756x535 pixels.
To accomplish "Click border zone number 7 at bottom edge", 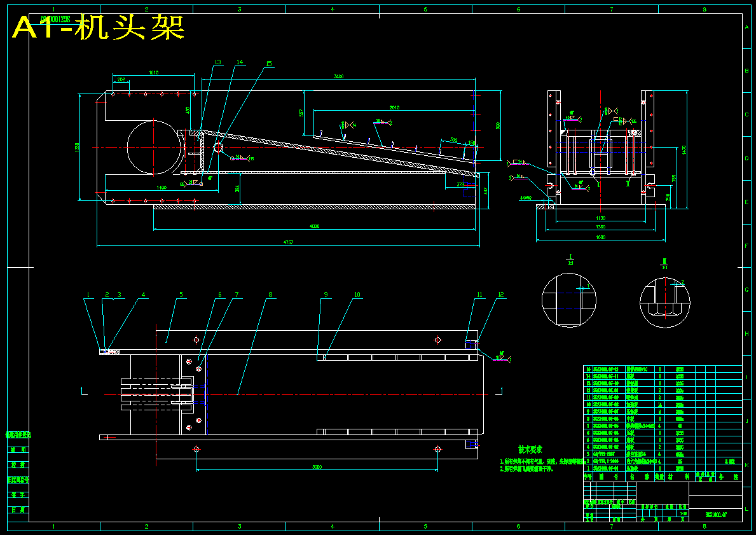I will point(612,527).
